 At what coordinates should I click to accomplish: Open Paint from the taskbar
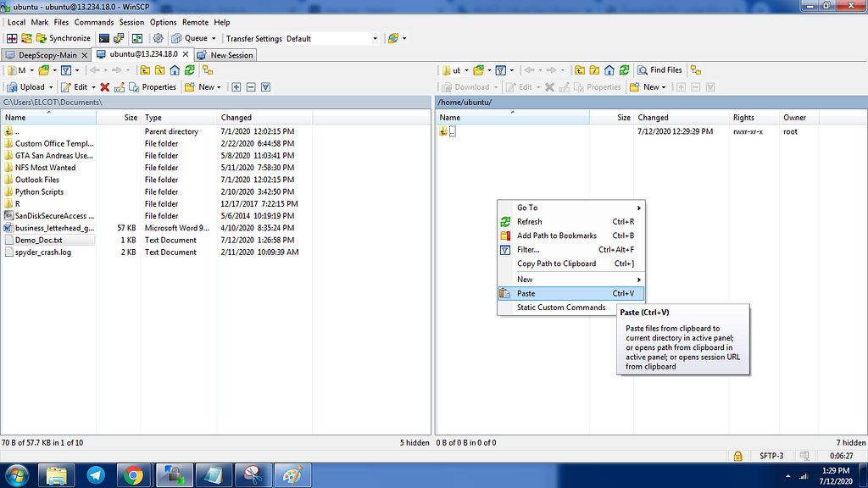click(292, 475)
